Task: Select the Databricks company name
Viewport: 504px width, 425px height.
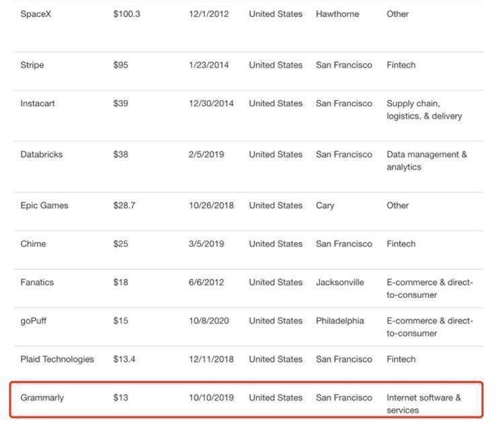Action: tap(42, 155)
